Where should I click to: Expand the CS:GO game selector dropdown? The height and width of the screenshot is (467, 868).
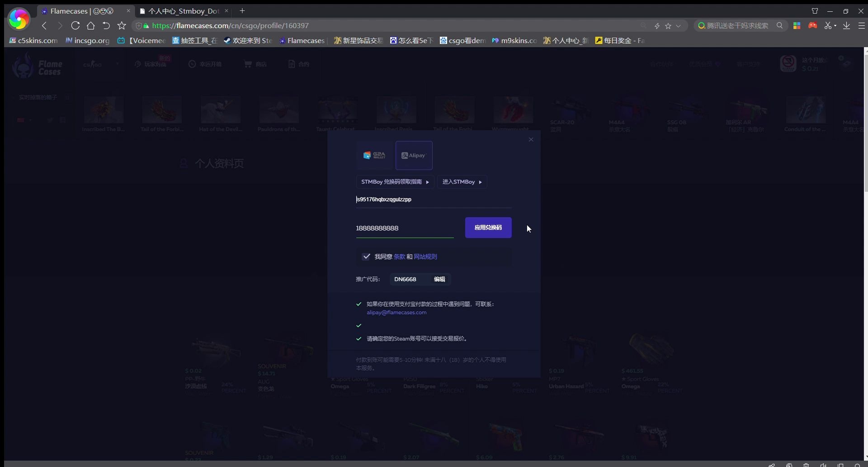[x=100, y=64]
